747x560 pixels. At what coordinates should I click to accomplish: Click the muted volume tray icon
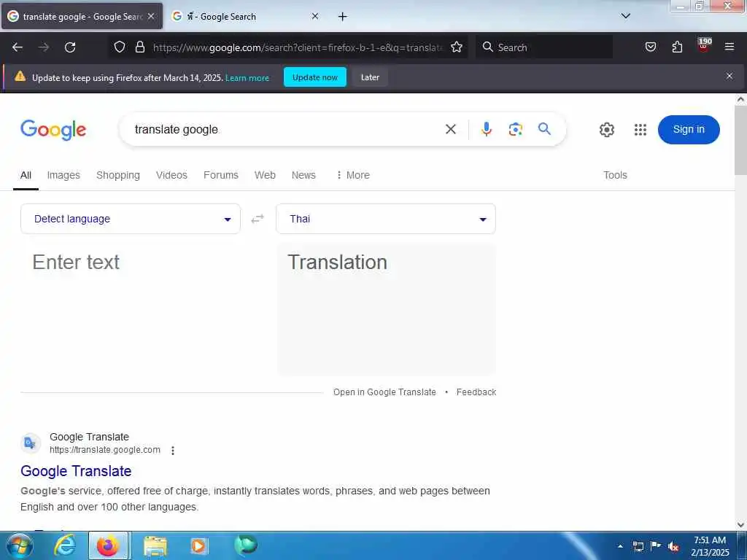(673, 547)
